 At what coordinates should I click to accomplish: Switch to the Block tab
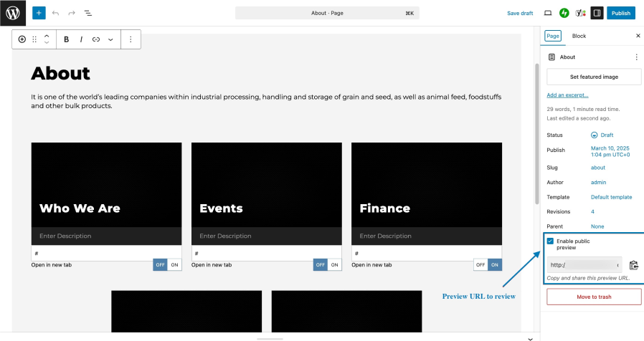[x=579, y=36]
